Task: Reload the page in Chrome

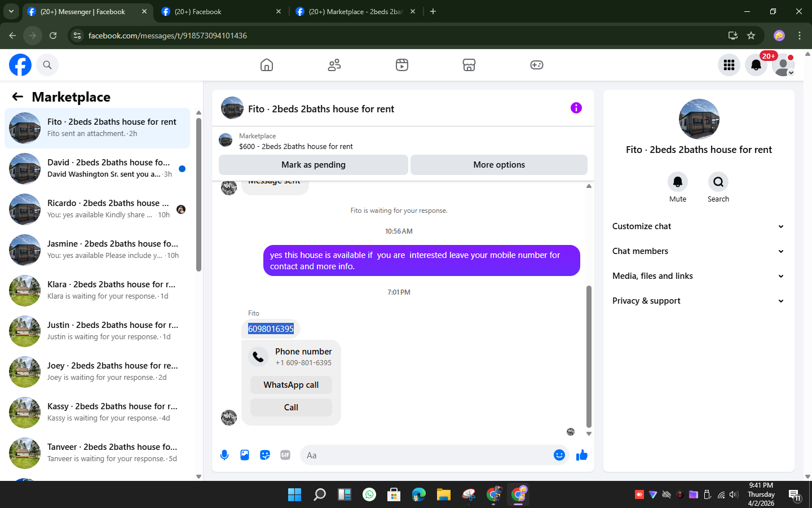Action: click(53, 36)
